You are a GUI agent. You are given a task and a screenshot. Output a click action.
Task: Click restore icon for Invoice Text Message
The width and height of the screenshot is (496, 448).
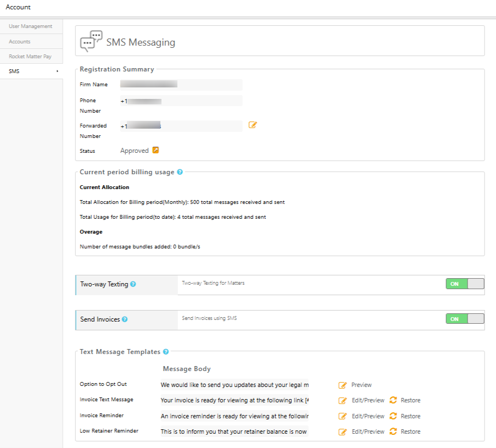[x=393, y=400]
